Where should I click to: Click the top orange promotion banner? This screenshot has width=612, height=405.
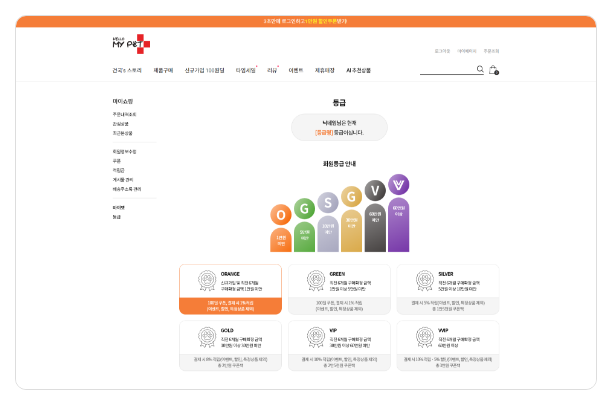305,20
